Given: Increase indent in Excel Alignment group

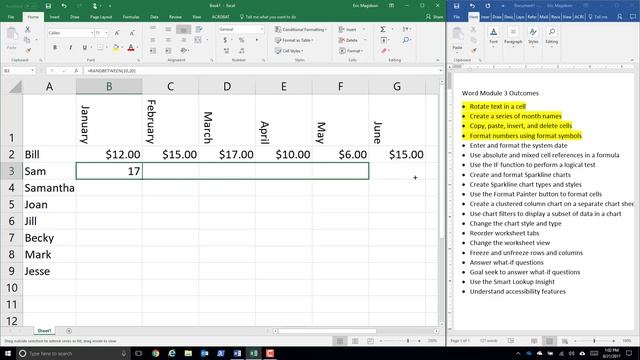Looking at the screenshot, I should 168,51.
